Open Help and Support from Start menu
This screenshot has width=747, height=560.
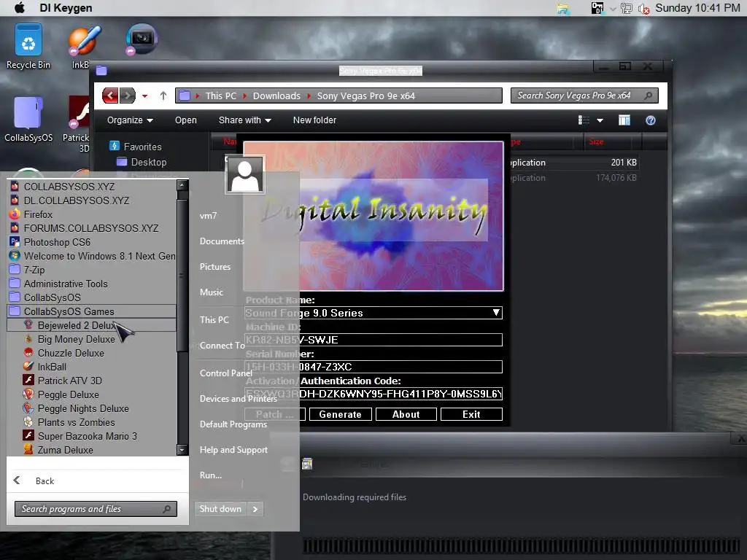[x=233, y=449]
